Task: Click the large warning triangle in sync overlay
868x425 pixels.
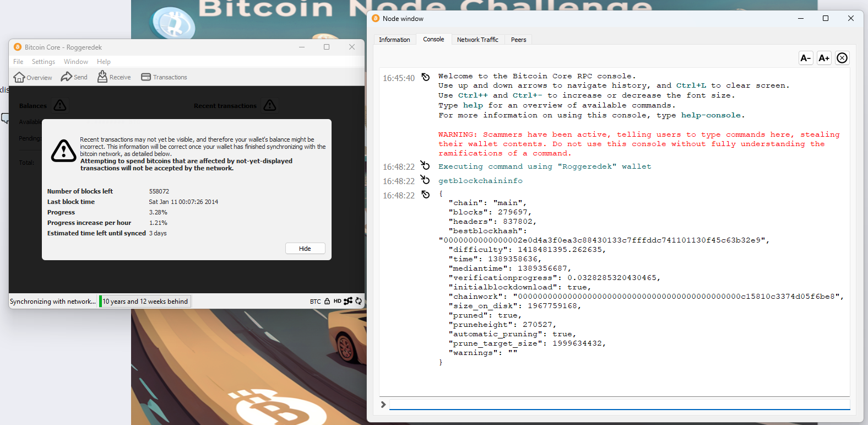Action: [64, 150]
